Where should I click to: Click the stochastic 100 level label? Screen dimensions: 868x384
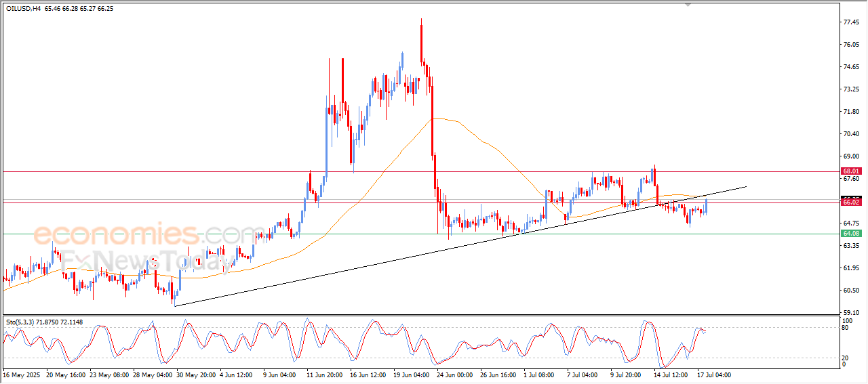tap(848, 320)
